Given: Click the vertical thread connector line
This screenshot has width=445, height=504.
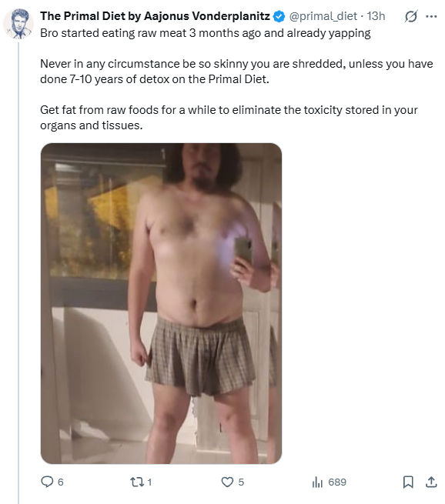Looking at the screenshot, I should [x=18, y=272].
